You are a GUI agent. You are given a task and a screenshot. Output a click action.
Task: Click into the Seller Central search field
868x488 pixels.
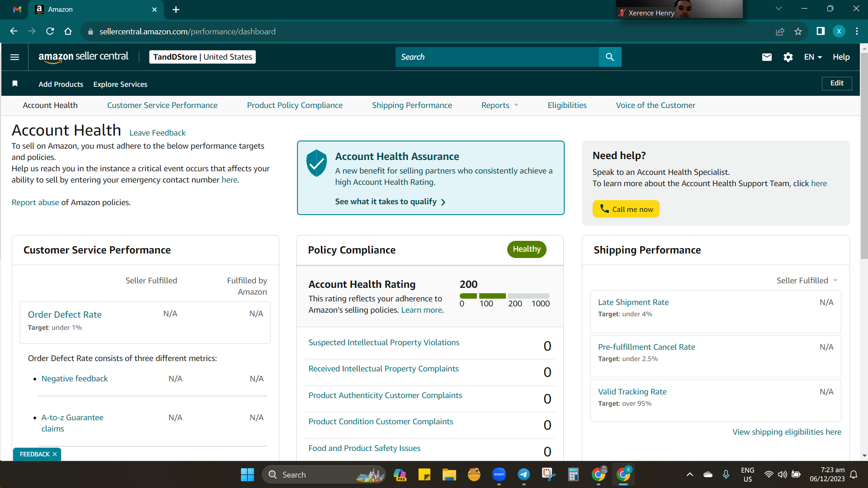coord(497,57)
